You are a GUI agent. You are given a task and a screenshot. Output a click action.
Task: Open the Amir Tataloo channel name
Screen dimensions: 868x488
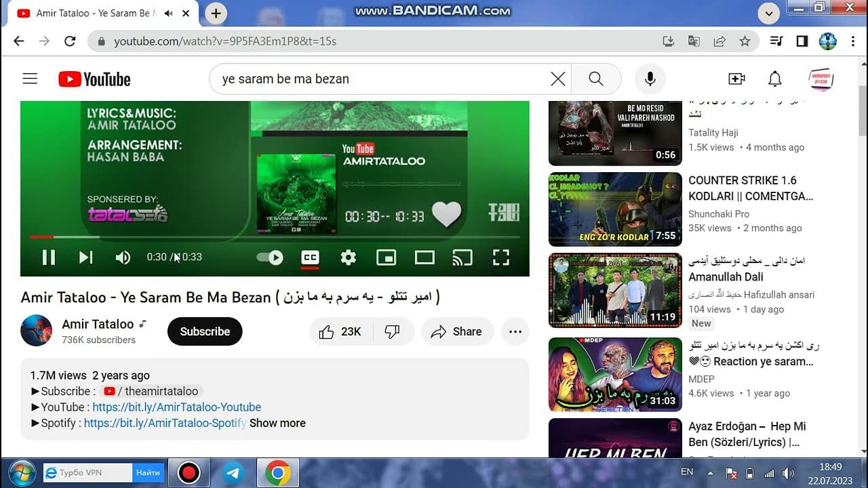(x=98, y=324)
